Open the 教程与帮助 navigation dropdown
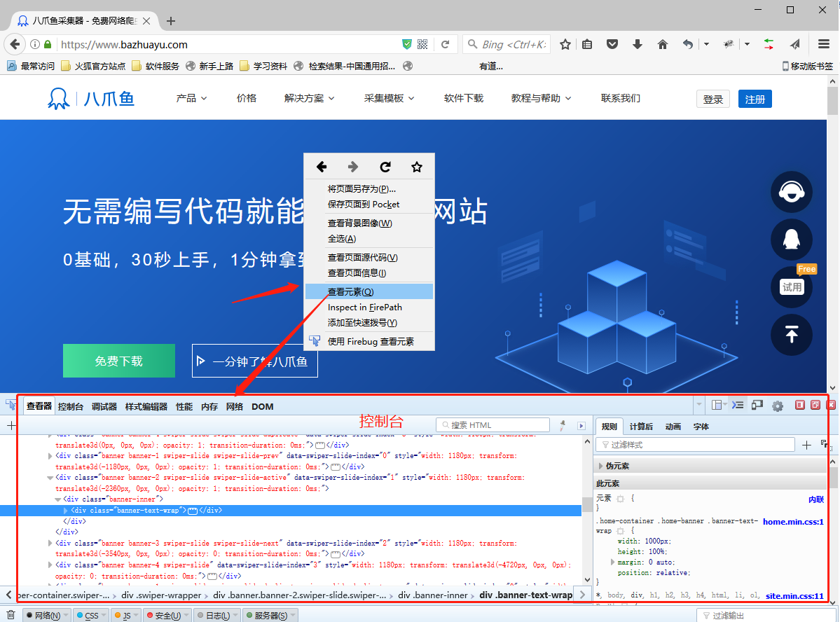 (x=541, y=98)
